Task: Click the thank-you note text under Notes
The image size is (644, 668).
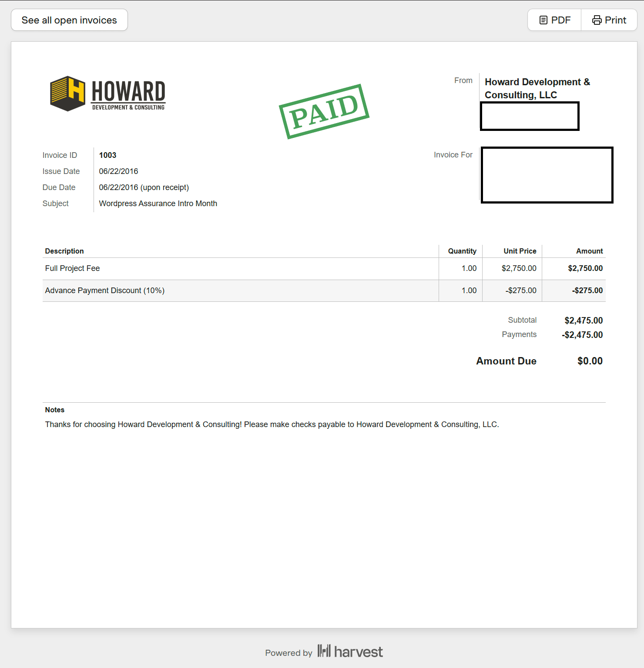Action: [272, 424]
